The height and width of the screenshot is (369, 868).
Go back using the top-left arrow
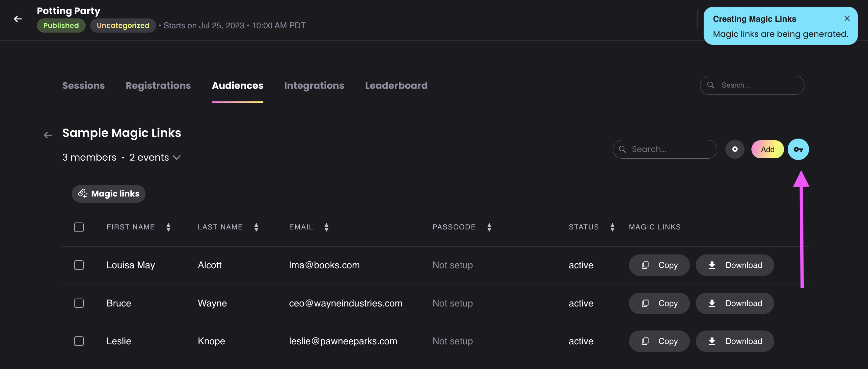click(18, 19)
